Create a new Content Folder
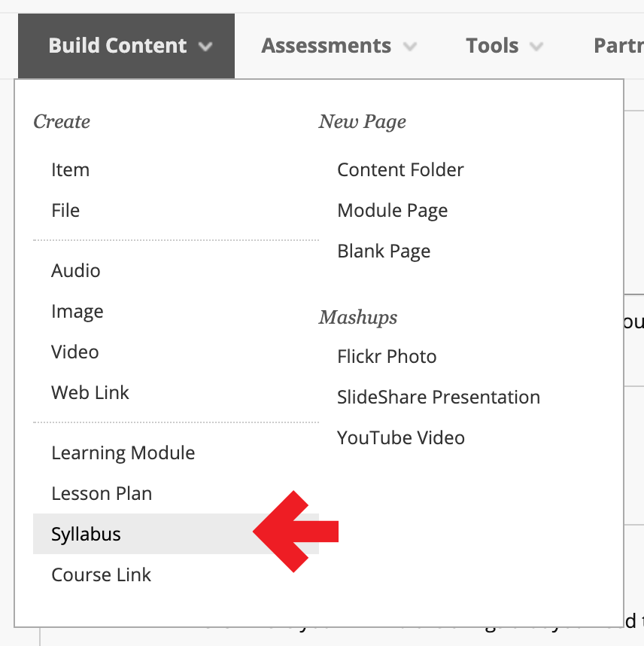This screenshot has height=646, width=644. click(400, 170)
